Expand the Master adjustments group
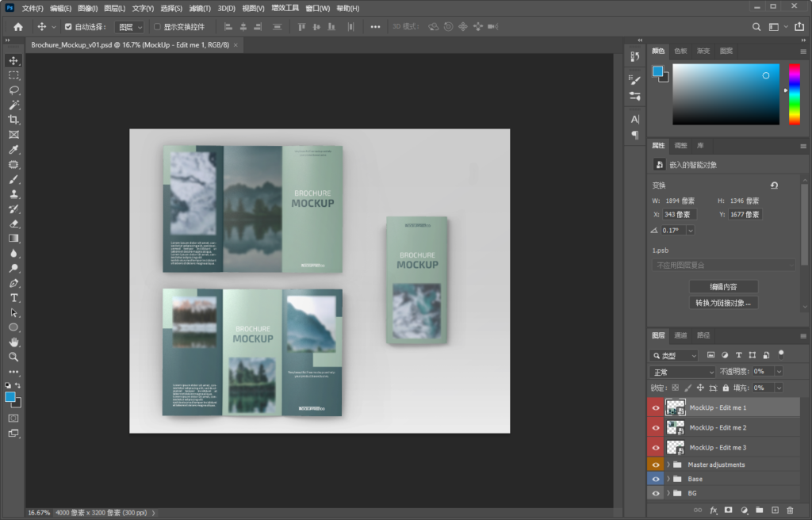This screenshot has height=520, width=812. point(668,465)
